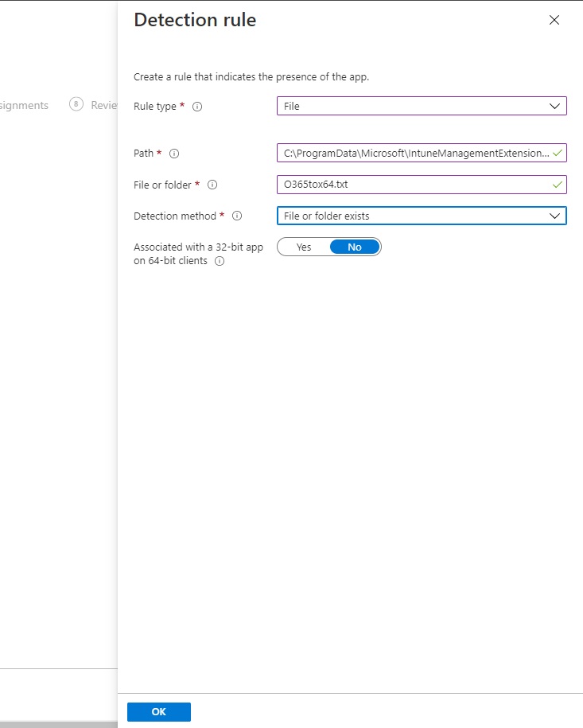Click green validation checkmark in Path field
The height and width of the screenshot is (728, 583).
click(x=558, y=153)
